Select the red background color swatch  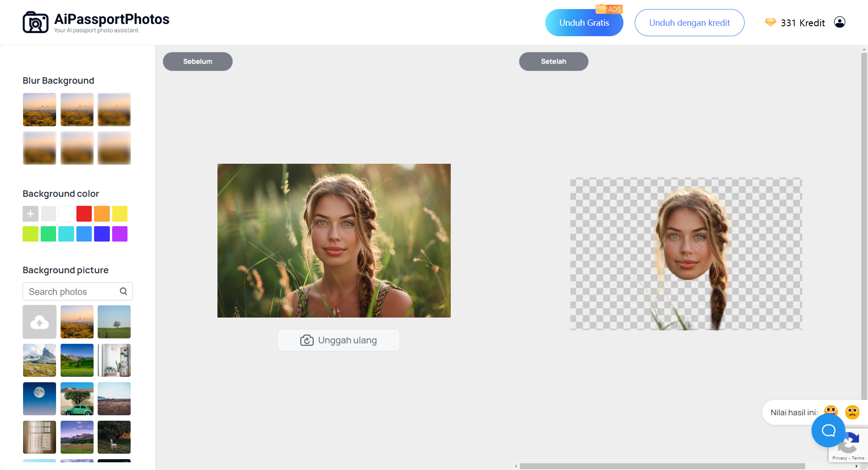pyautogui.click(x=84, y=214)
